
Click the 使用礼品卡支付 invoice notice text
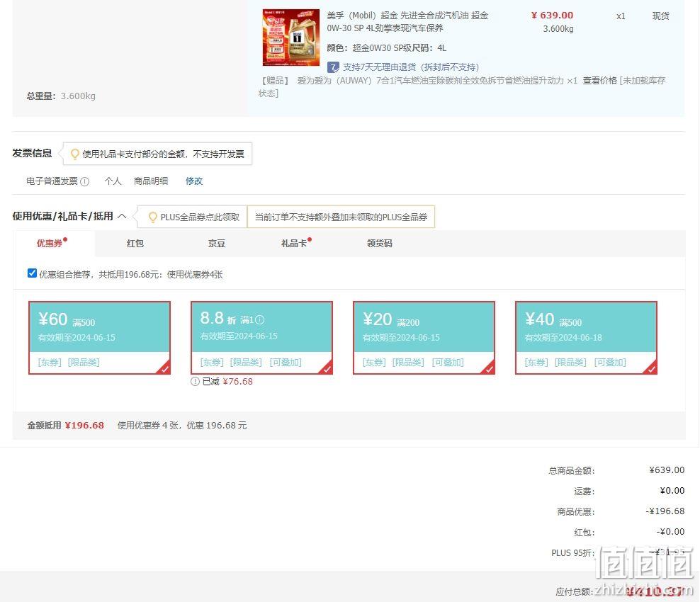tap(164, 154)
